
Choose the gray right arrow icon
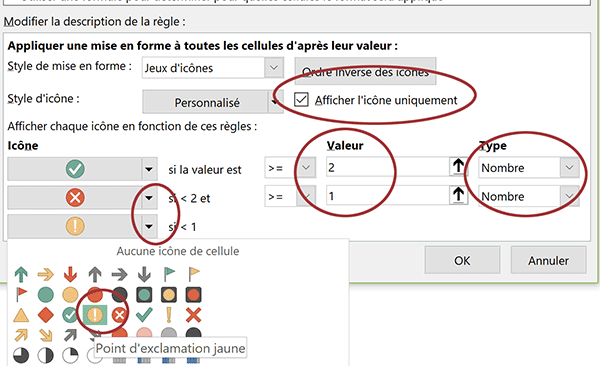coord(119,274)
